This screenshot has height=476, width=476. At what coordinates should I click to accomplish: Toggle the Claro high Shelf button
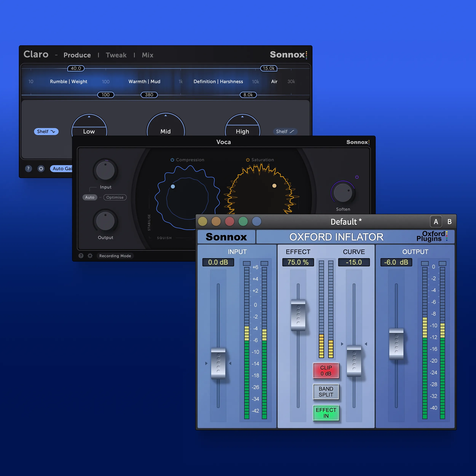point(285,132)
